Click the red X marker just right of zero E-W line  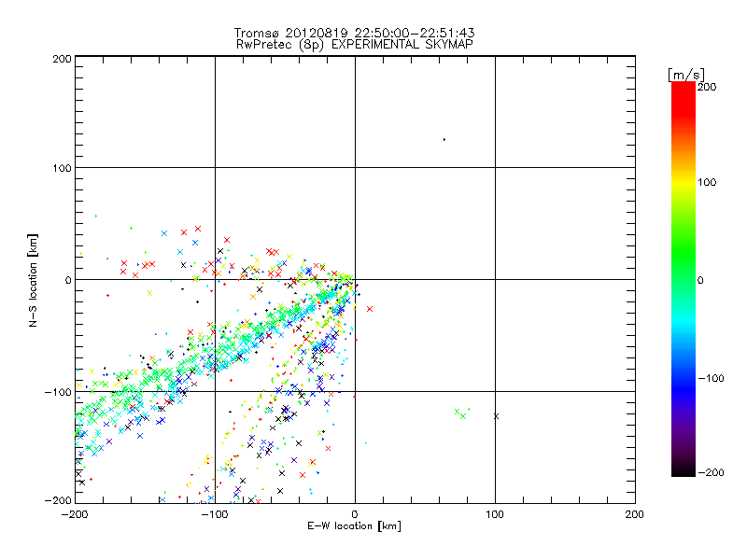[x=370, y=309]
